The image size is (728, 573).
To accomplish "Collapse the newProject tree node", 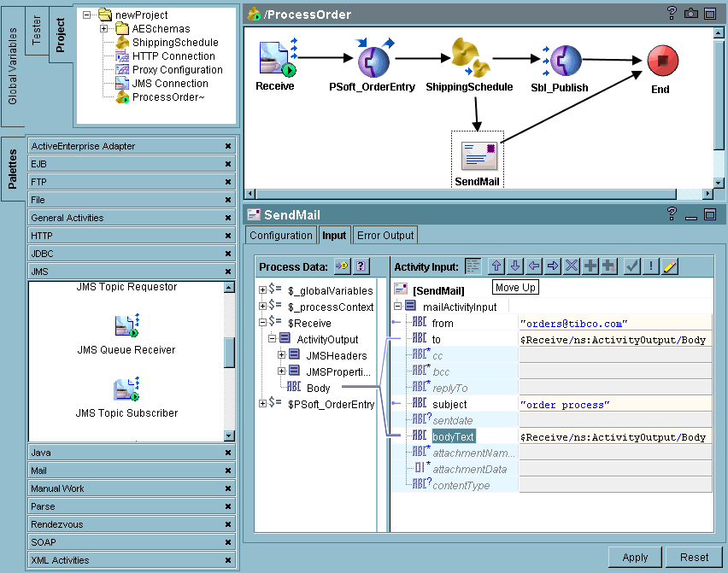I will tap(86, 15).
